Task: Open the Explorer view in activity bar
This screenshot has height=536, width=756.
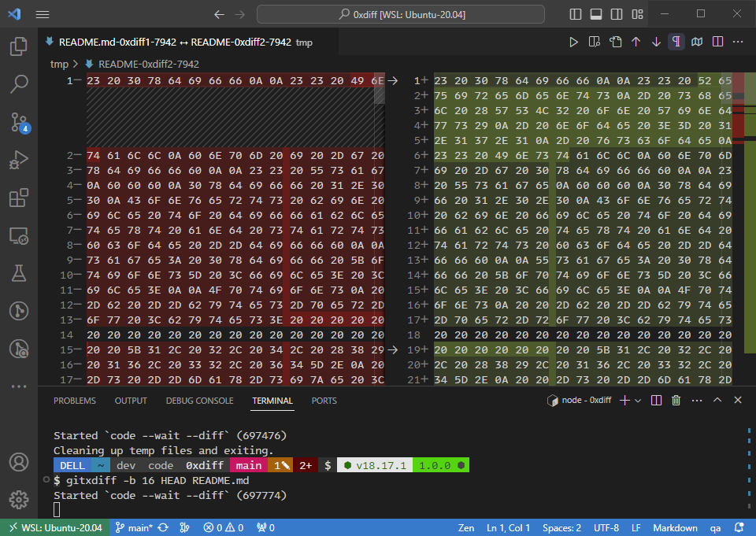Action: (x=19, y=46)
